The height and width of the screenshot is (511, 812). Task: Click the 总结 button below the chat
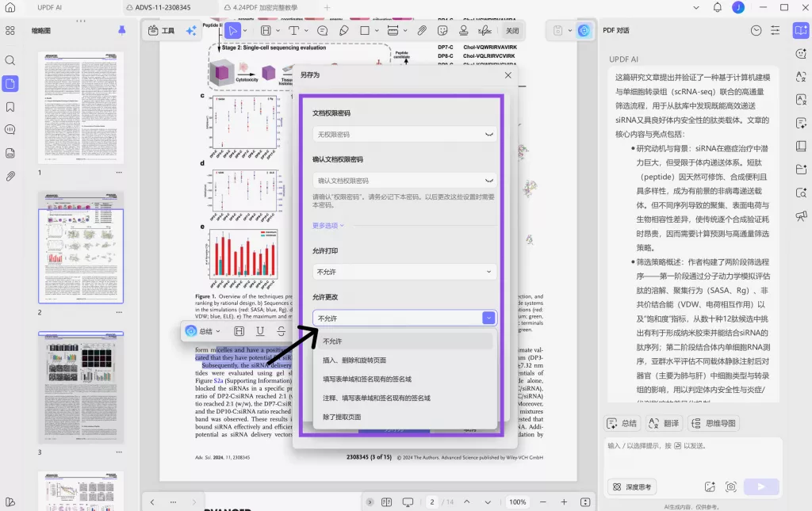click(x=622, y=423)
